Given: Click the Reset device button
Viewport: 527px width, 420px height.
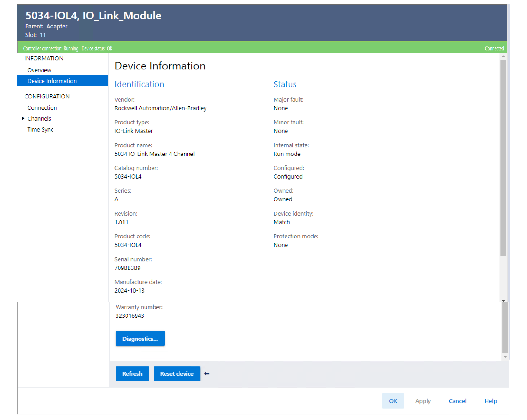Looking at the screenshot, I should pos(177,374).
